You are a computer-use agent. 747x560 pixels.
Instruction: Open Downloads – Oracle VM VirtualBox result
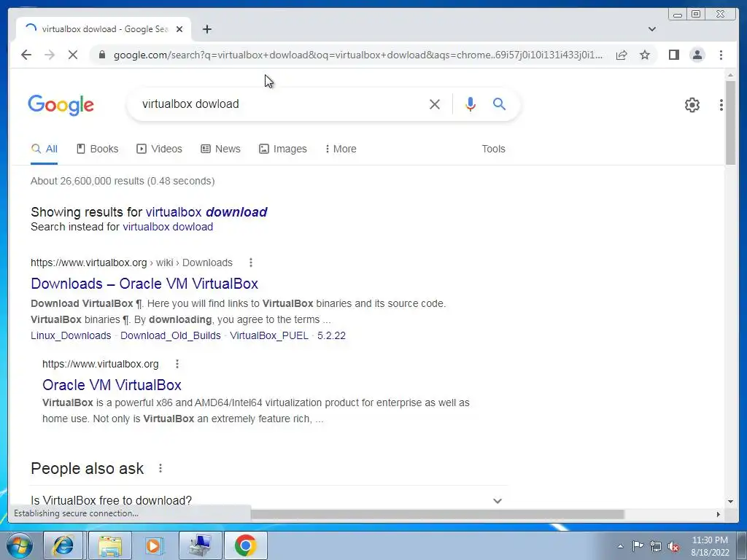point(144,284)
